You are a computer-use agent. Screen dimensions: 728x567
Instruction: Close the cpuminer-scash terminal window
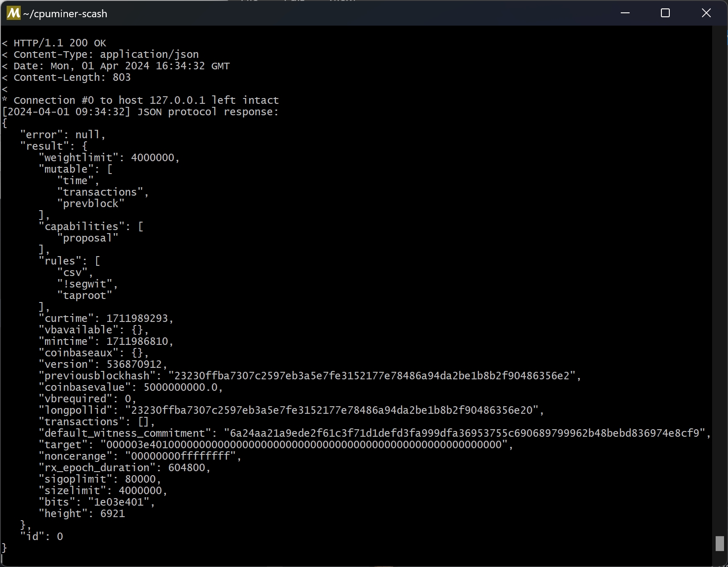pos(706,13)
